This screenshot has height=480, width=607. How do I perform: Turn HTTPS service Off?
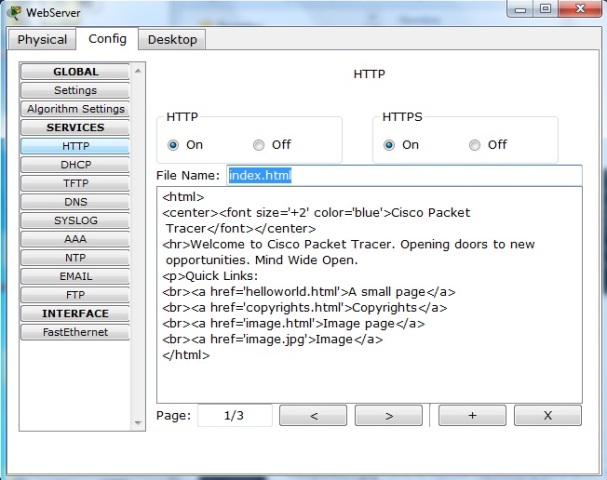point(475,145)
